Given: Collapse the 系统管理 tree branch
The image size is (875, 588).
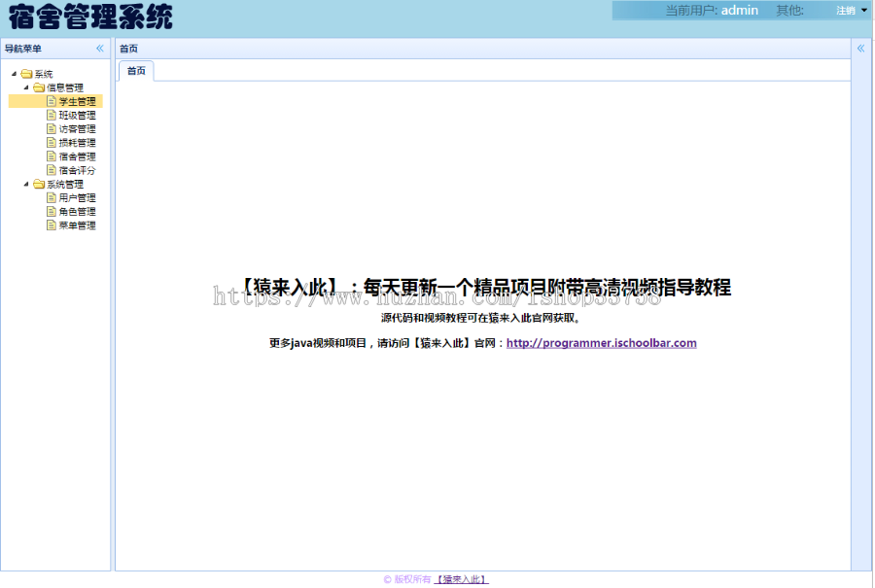Looking at the screenshot, I should (x=26, y=184).
